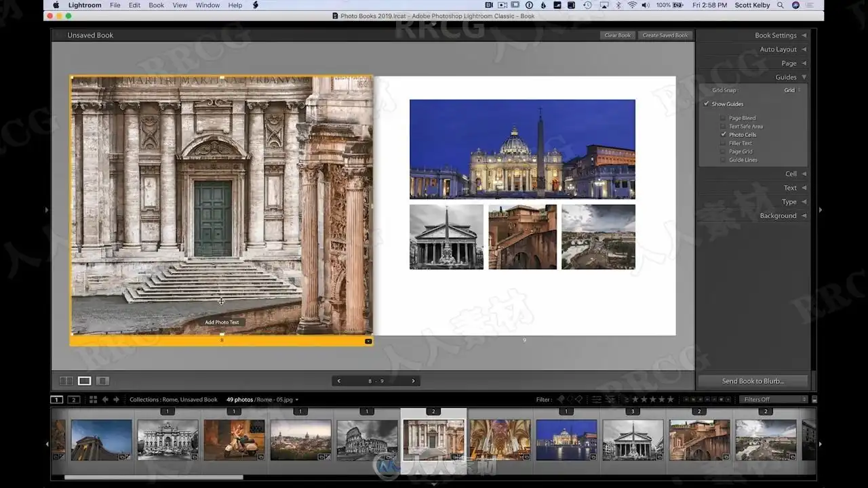Open the Filters Off preset dropdown
This screenshot has width=868, height=488.
tap(773, 400)
